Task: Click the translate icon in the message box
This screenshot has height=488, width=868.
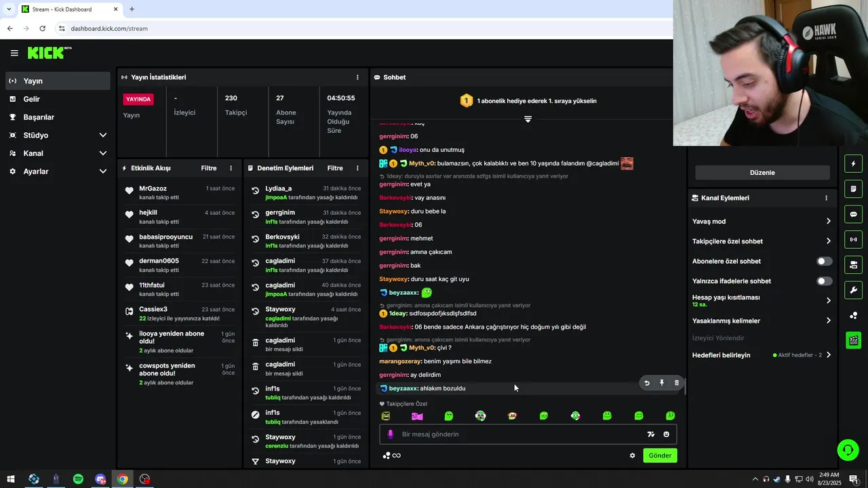Action: [651, 434]
